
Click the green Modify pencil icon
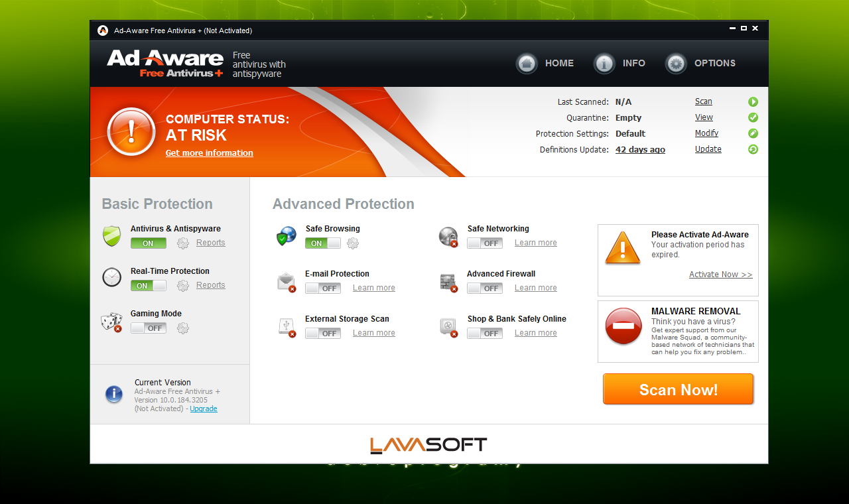[x=753, y=133]
